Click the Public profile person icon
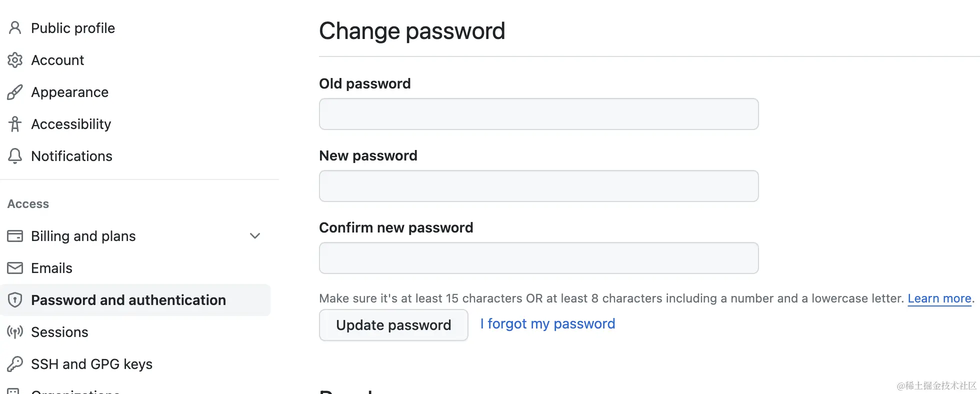Screen dimensions: 980x394 15,28
